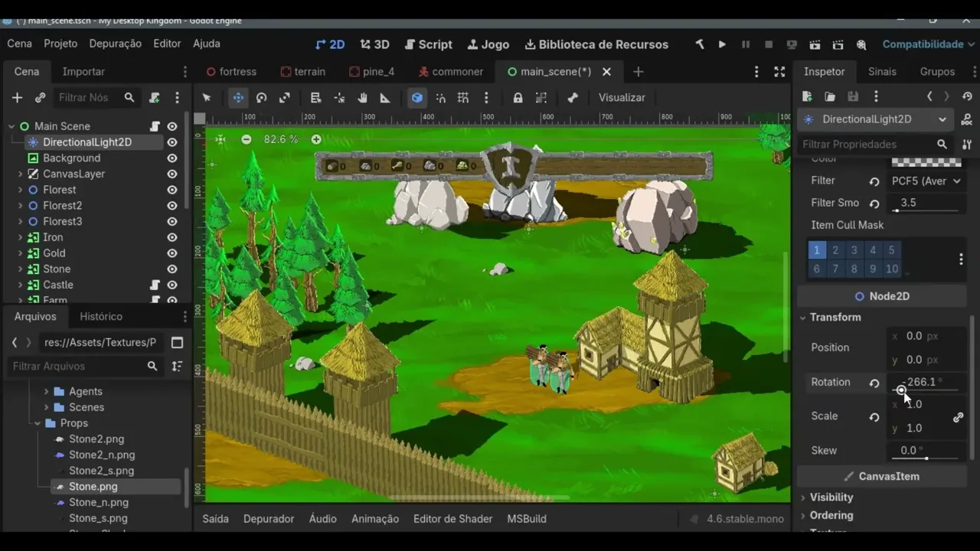Reset the Filter property value
Screen dimensions: 980x551
[874, 181]
